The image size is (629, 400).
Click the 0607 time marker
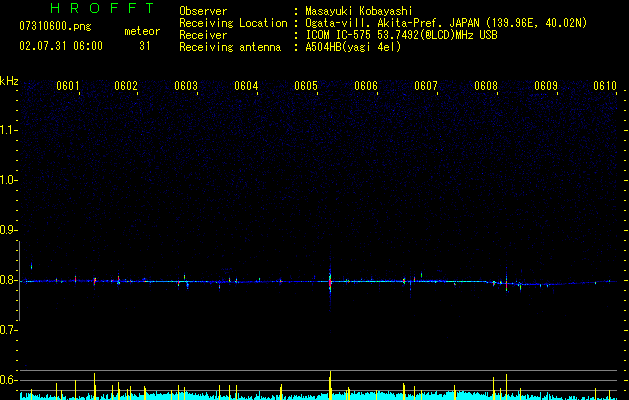(x=426, y=86)
